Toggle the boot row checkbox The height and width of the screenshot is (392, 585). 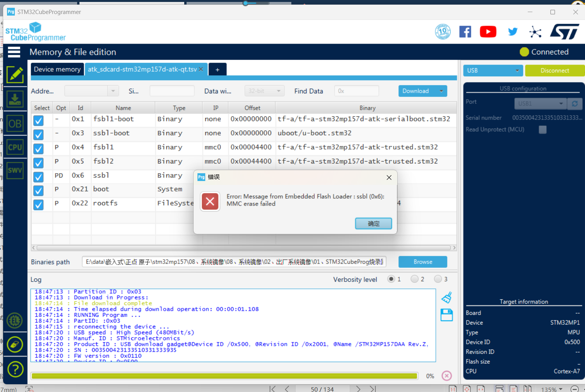[38, 191]
